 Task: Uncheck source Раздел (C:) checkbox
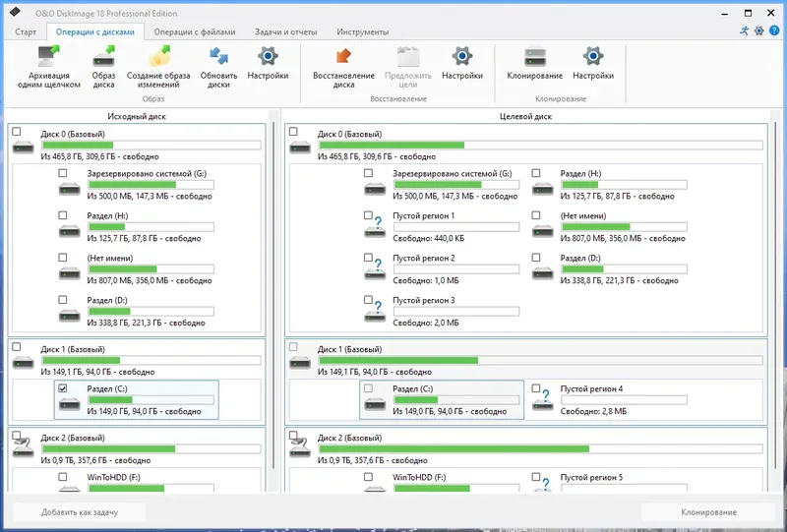coord(63,388)
